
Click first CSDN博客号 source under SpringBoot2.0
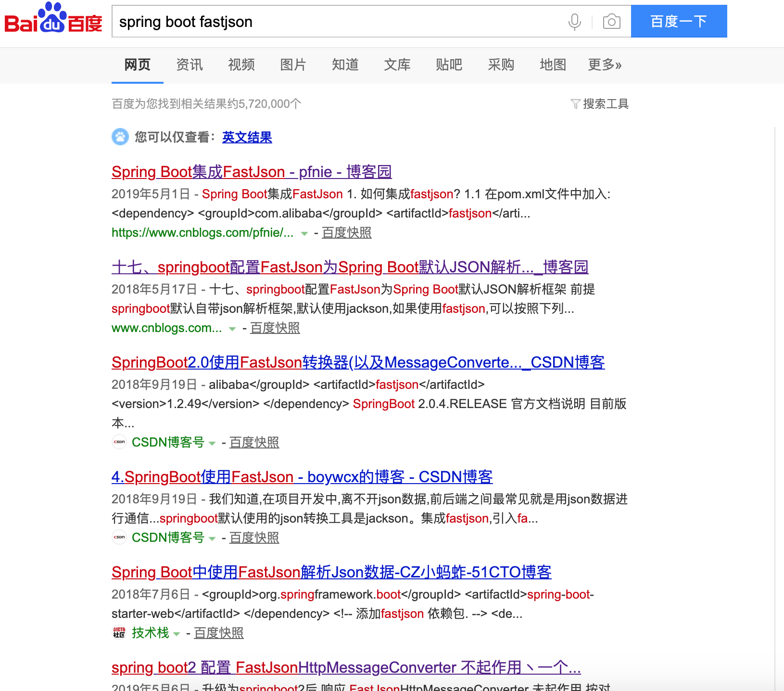(x=168, y=442)
